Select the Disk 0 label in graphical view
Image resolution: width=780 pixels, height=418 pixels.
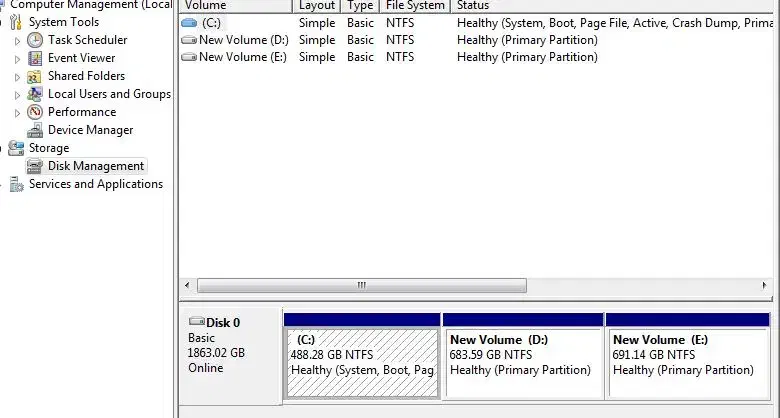click(x=222, y=323)
